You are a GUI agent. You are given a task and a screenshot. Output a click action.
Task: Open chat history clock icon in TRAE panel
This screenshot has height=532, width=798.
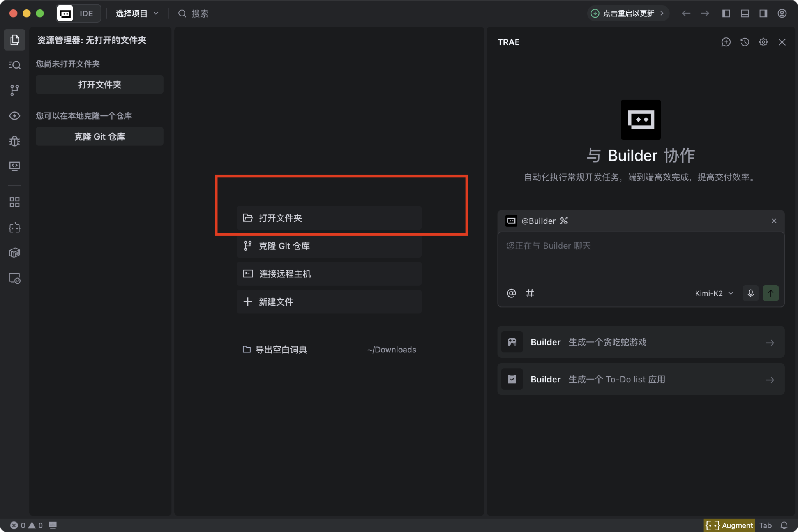click(745, 42)
